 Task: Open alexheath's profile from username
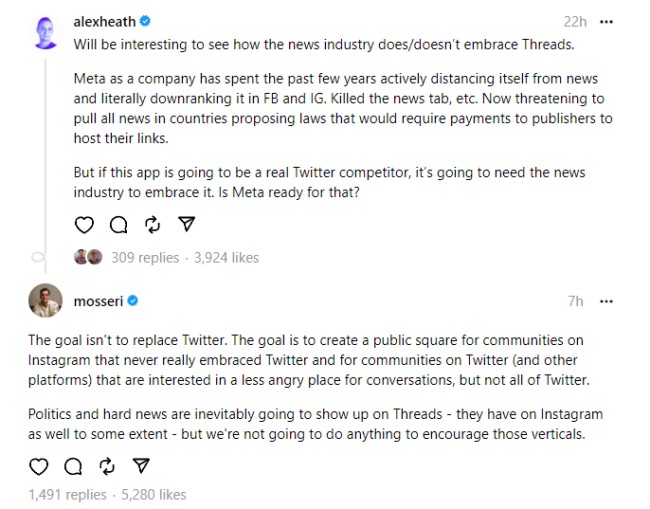point(104,22)
